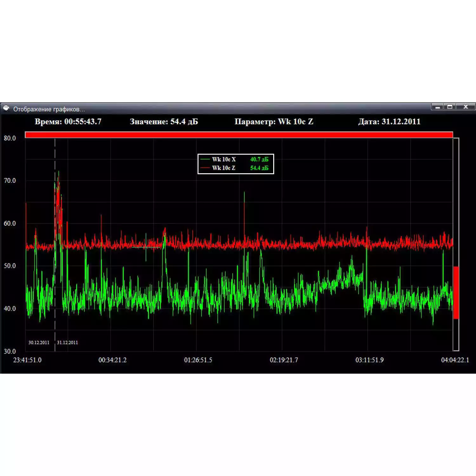Click the 01:26:51.5 time axis label
Viewport: 476px width, 476px height.
[x=198, y=360]
